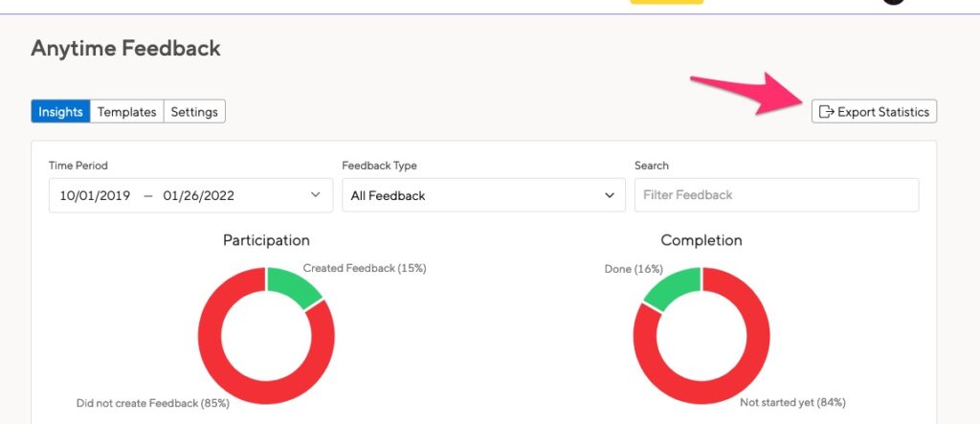Click the yellow button at top edge
980x424 pixels.
tap(666, 2)
